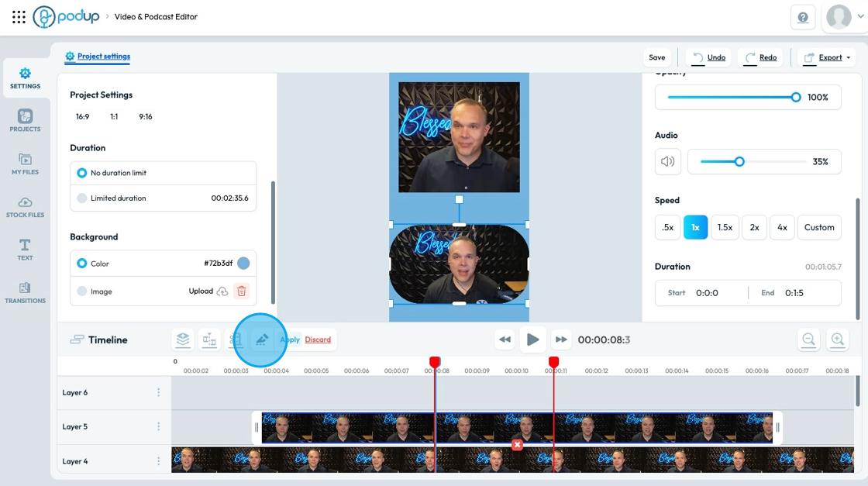The width and height of the screenshot is (868, 486).
Task: Set speed to 1x
Action: pyautogui.click(x=695, y=228)
